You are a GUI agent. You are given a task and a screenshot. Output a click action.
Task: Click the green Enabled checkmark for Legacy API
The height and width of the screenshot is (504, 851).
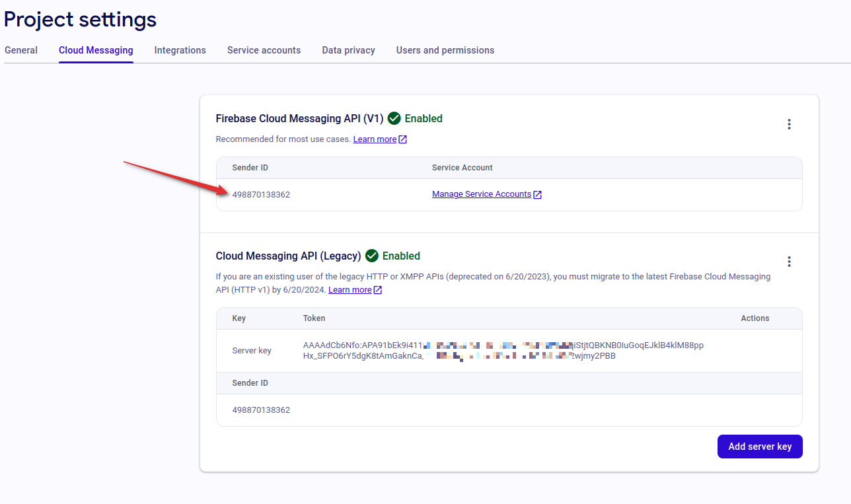click(372, 256)
